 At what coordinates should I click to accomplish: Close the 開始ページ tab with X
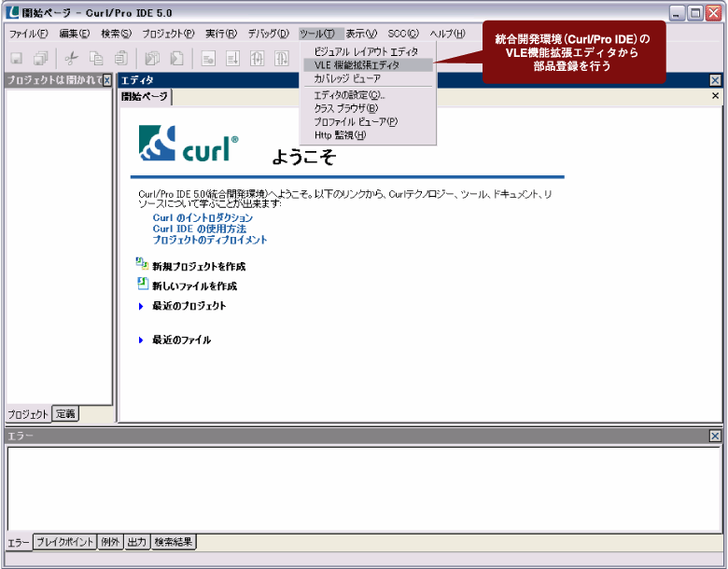tap(716, 95)
